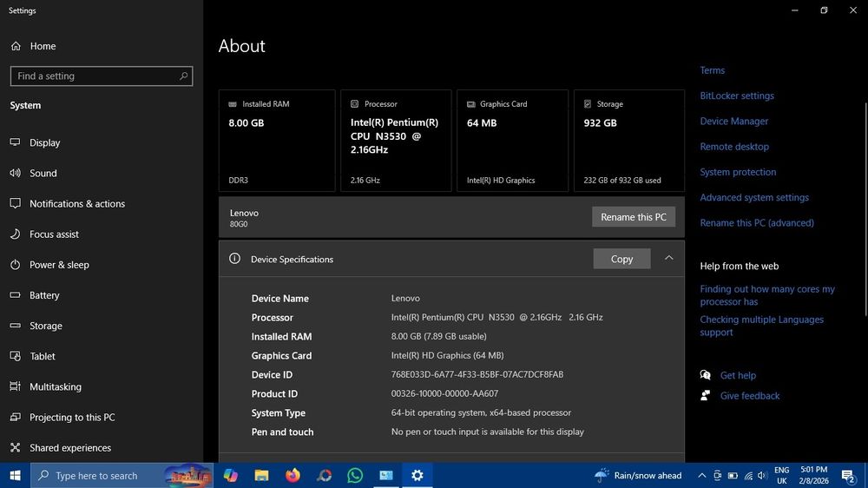
Task: Click the Shared experiences icon
Action: 15,447
